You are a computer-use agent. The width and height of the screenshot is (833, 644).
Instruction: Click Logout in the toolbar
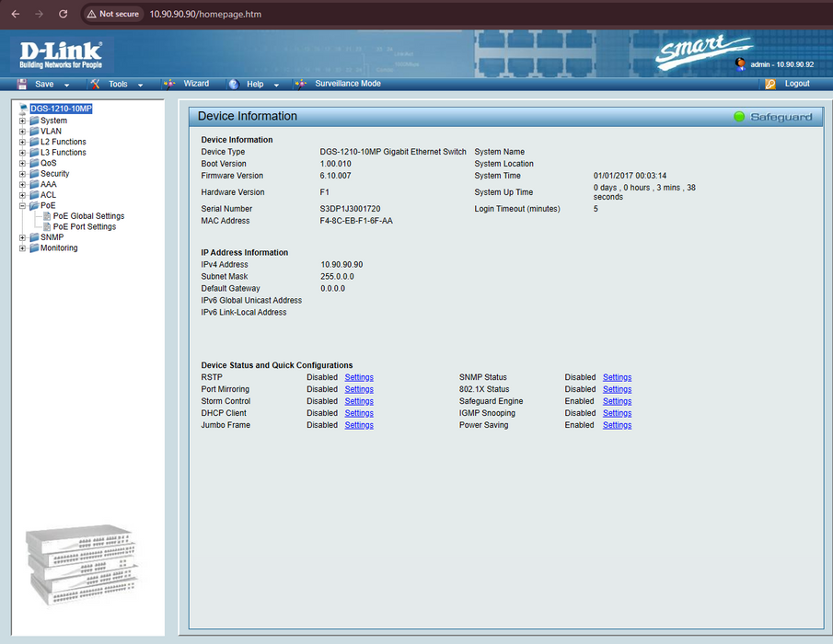797,84
